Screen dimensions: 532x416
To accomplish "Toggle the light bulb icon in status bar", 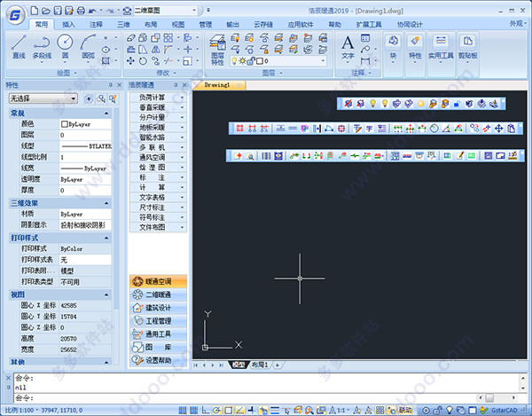I will point(450,410).
